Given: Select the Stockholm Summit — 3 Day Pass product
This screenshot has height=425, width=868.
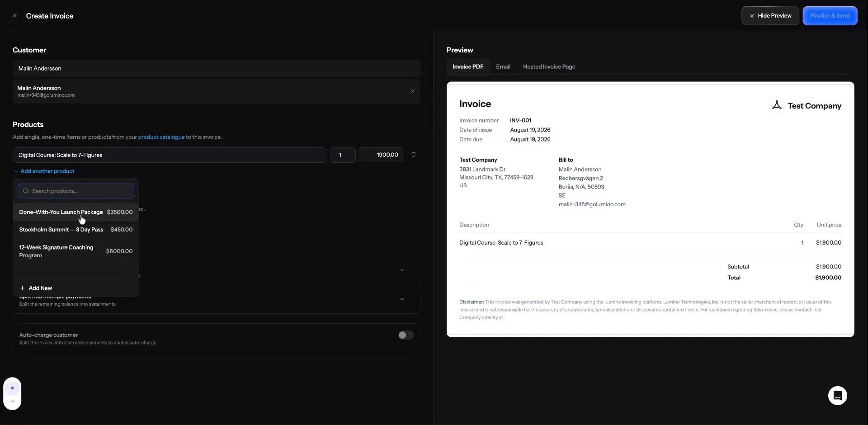Looking at the screenshot, I should [76, 230].
